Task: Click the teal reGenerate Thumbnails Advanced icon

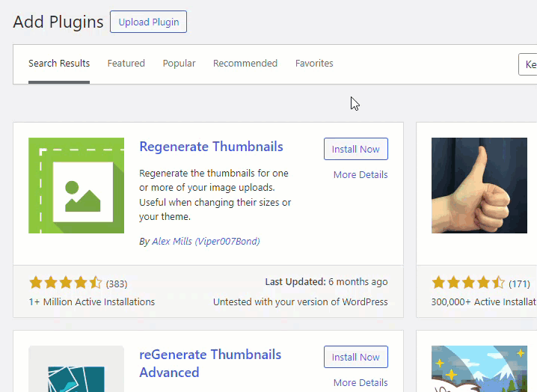Action: [x=76, y=369]
